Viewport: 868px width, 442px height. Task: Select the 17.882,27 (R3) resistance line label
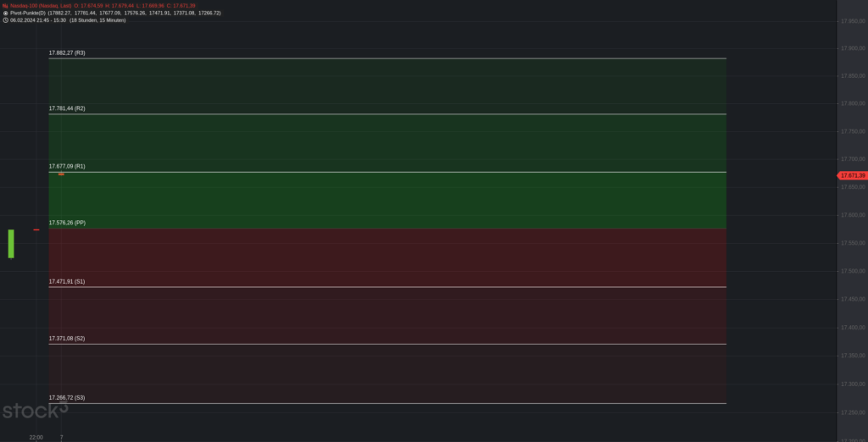(67, 52)
